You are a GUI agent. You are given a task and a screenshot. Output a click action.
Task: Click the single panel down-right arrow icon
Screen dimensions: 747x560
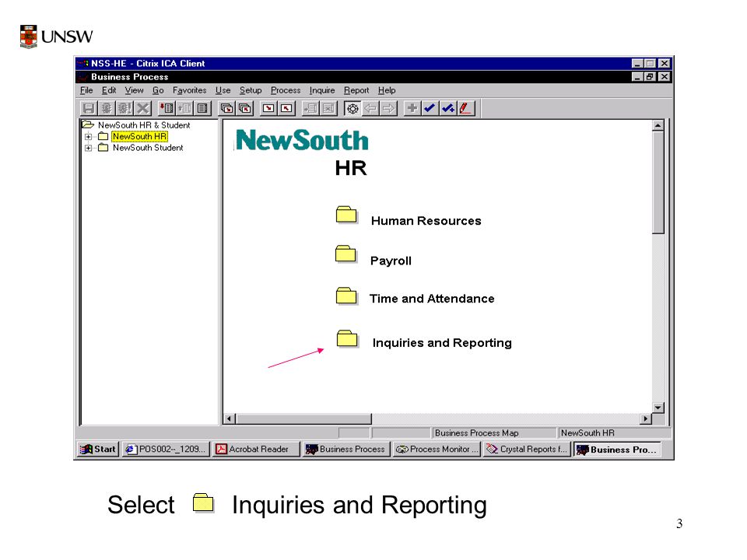tap(268, 108)
